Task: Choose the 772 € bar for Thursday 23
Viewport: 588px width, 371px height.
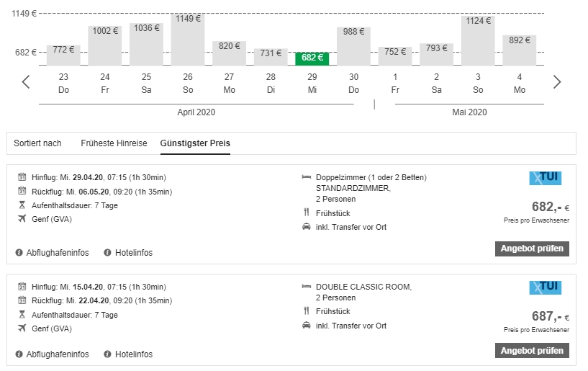Action: (x=63, y=55)
